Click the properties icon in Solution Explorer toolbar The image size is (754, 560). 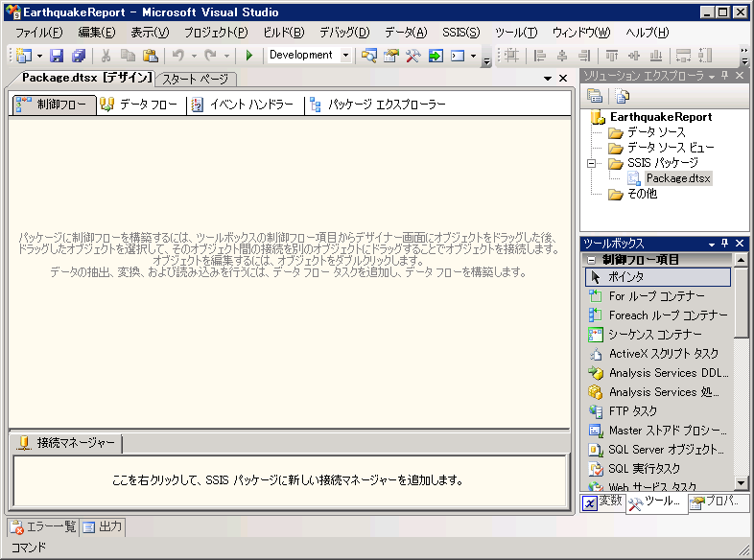(595, 96)
